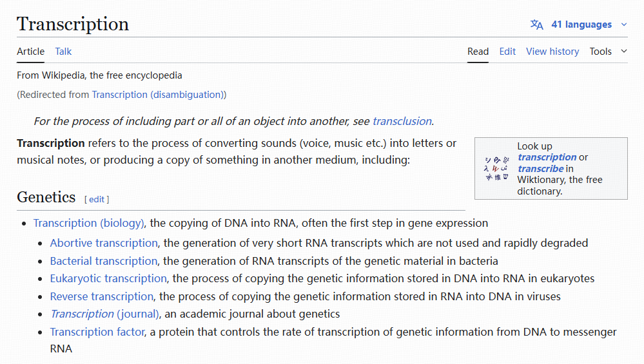Viewport: 644px width, 364px height.
Task: Follow the Transcription (biology) link
Action: point(89,223)
